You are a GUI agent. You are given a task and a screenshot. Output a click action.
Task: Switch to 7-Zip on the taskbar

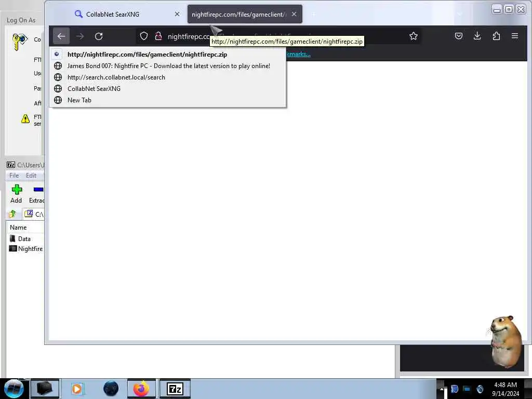[x=175, y=389]
